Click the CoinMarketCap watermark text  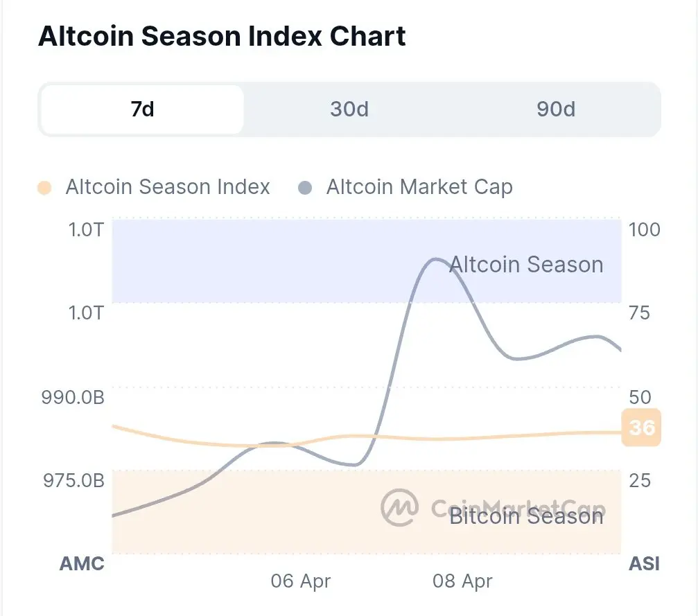click(x=518, y=508)
